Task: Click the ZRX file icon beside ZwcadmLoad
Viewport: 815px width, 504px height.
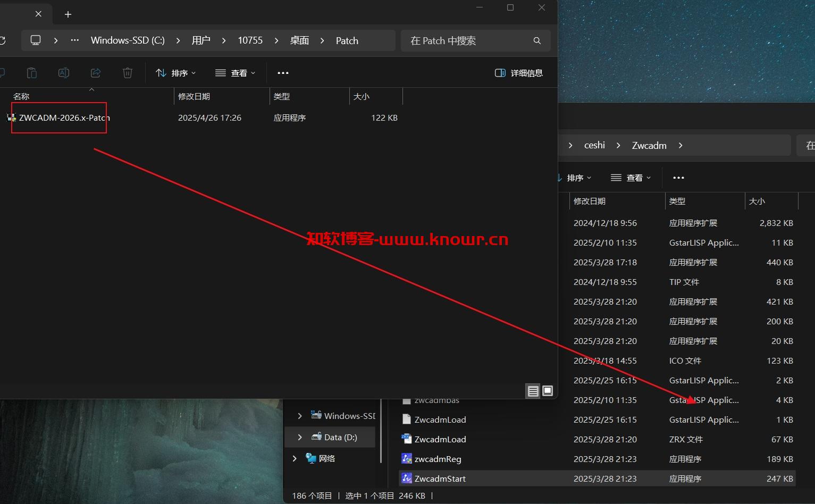Action: 407,439
